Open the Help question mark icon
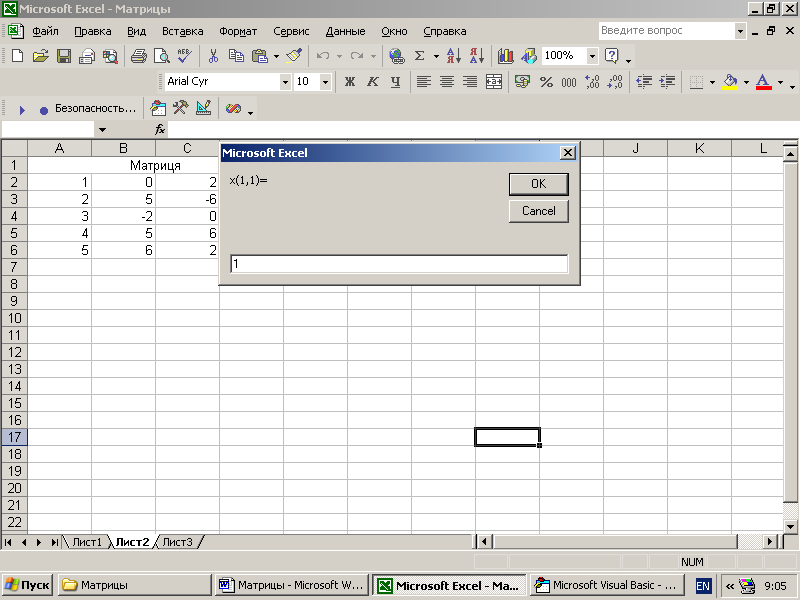Screen dimensions: 800x600 [x=612, y=56]
